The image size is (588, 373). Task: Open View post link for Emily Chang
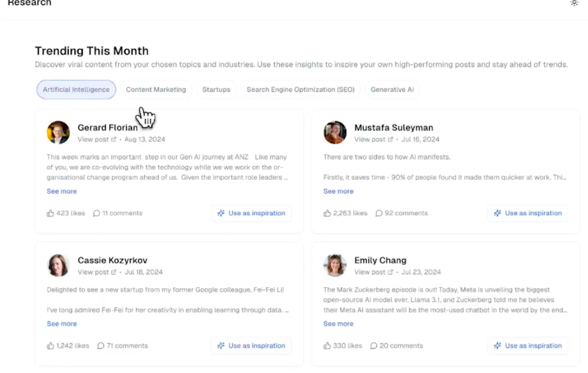coord(373,272)
